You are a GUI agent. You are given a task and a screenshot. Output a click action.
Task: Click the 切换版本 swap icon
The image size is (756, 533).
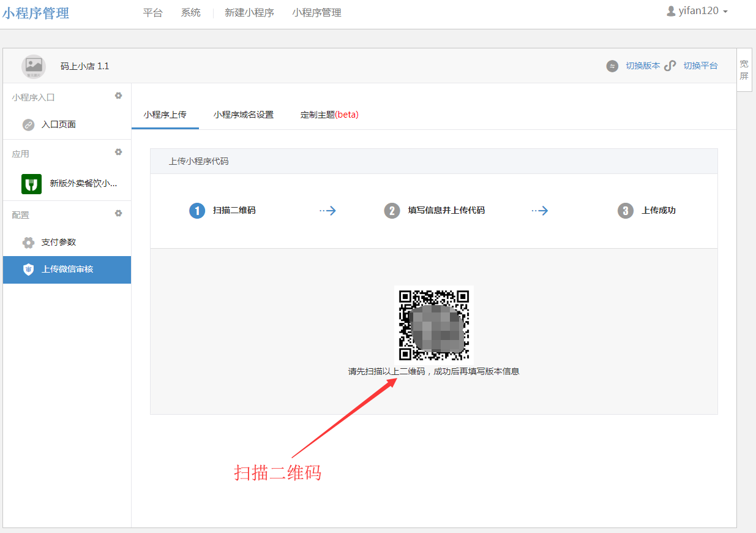pyautogui.click(x=612, y=66)
